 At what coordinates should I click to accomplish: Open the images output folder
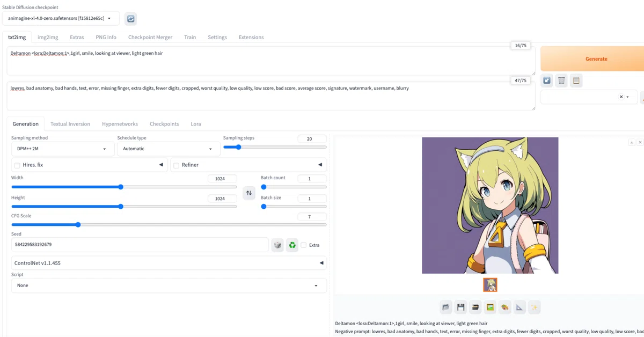(446, 307)
